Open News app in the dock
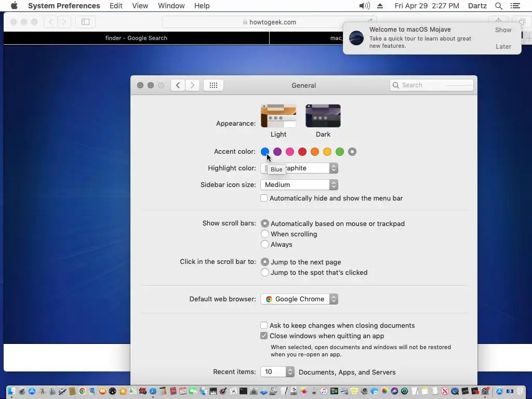Screen dimensions: 532x399 445,391
